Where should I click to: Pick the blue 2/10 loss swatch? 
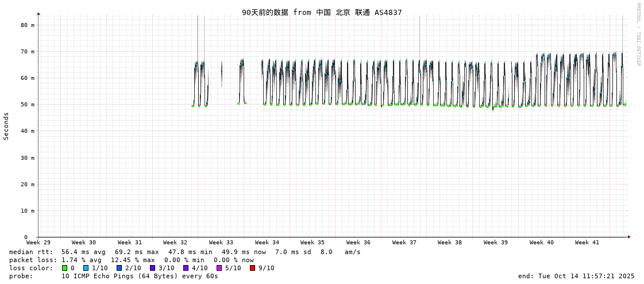tap(119, 268)
